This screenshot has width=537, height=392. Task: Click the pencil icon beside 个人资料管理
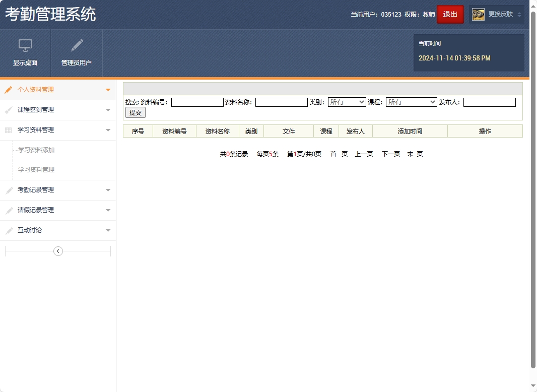8,90
